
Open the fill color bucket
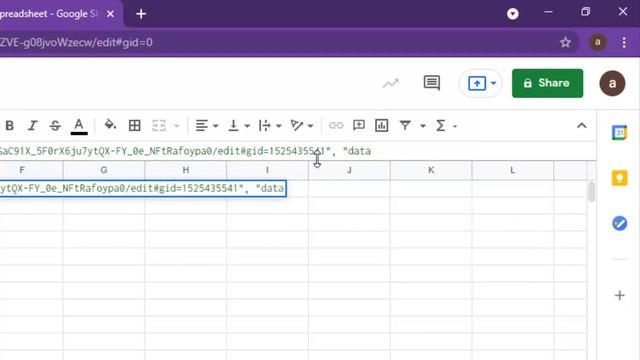[110, 125]
